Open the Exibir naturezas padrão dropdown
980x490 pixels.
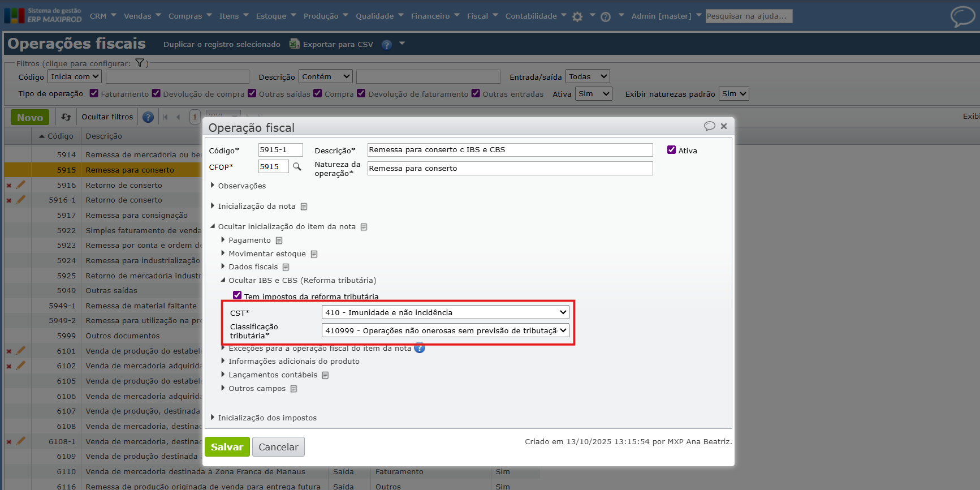click(x=734, y=94)
